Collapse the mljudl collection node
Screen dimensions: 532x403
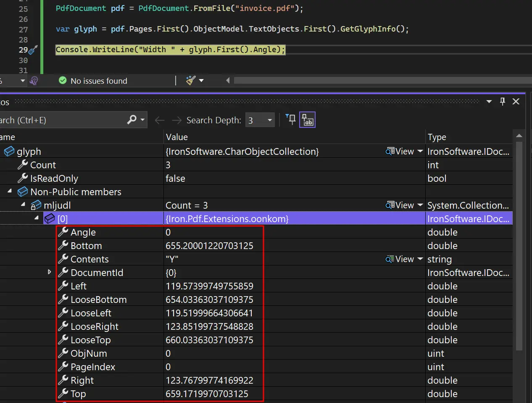coord(23,205)
